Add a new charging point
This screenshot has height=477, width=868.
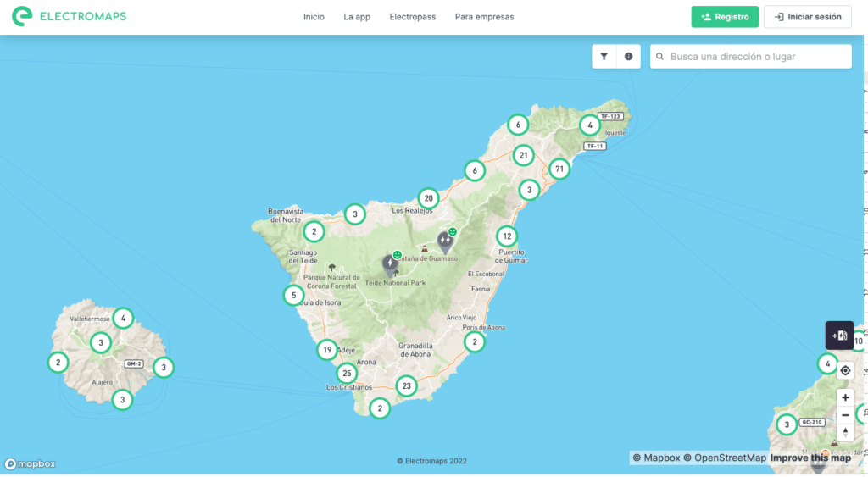(x=839, y=336)
